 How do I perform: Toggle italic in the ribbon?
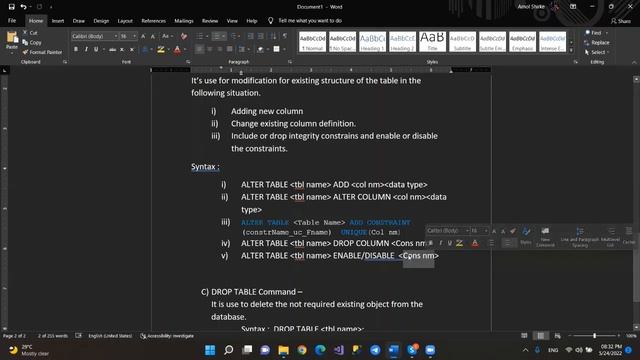tap(86, 49)
